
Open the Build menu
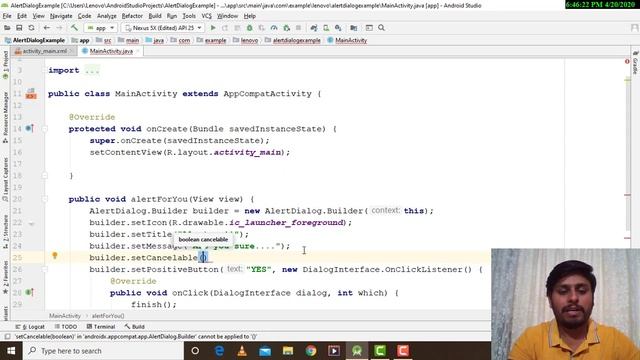pyautogui.click(x=155, y=16)
